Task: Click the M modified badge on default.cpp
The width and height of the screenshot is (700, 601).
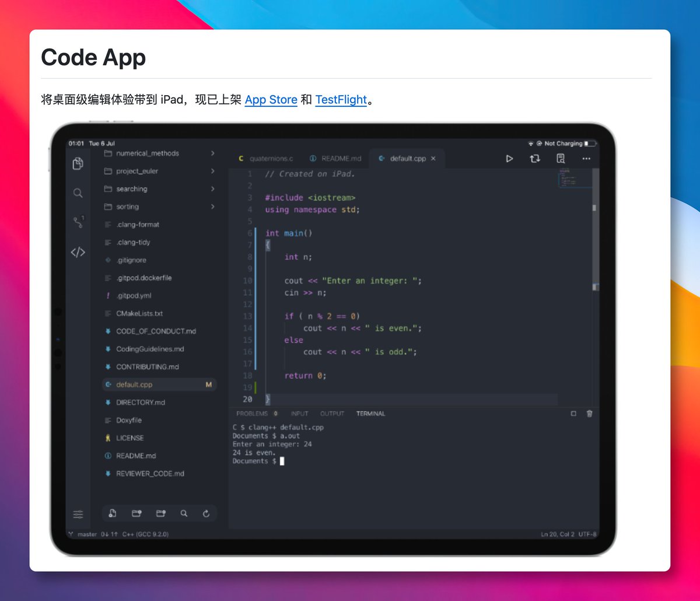Action: point(208,385)
